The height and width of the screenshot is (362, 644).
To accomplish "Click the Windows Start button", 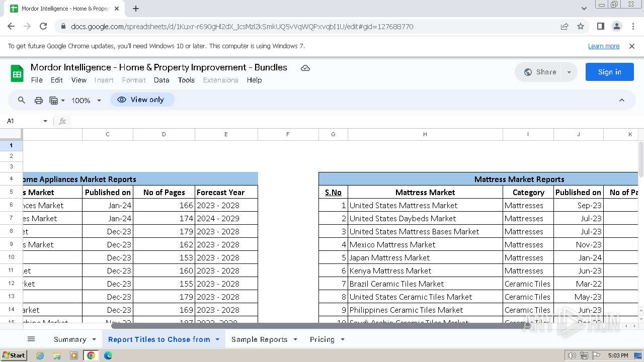I will pos(14,355).
